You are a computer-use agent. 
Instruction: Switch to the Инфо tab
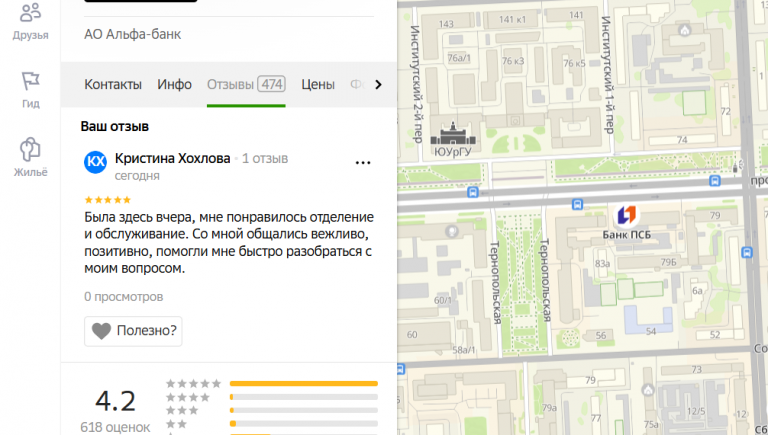pyautogui.click(x=174, y=84)
